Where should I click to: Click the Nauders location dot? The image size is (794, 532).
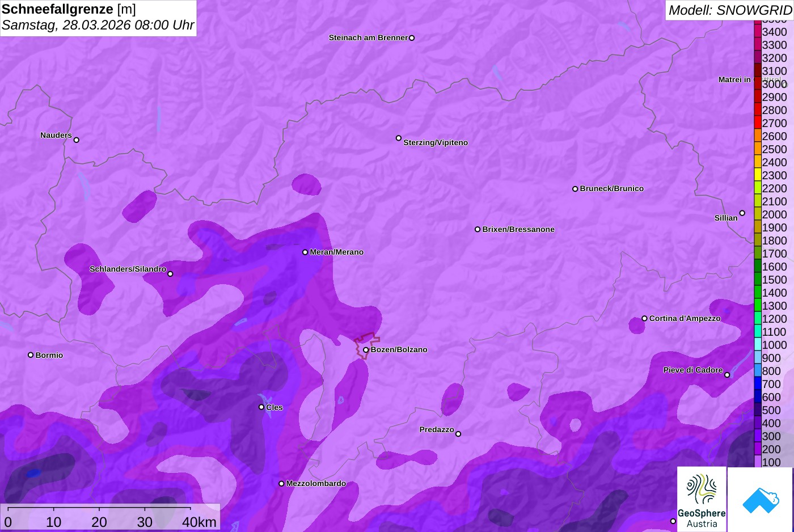77,140
